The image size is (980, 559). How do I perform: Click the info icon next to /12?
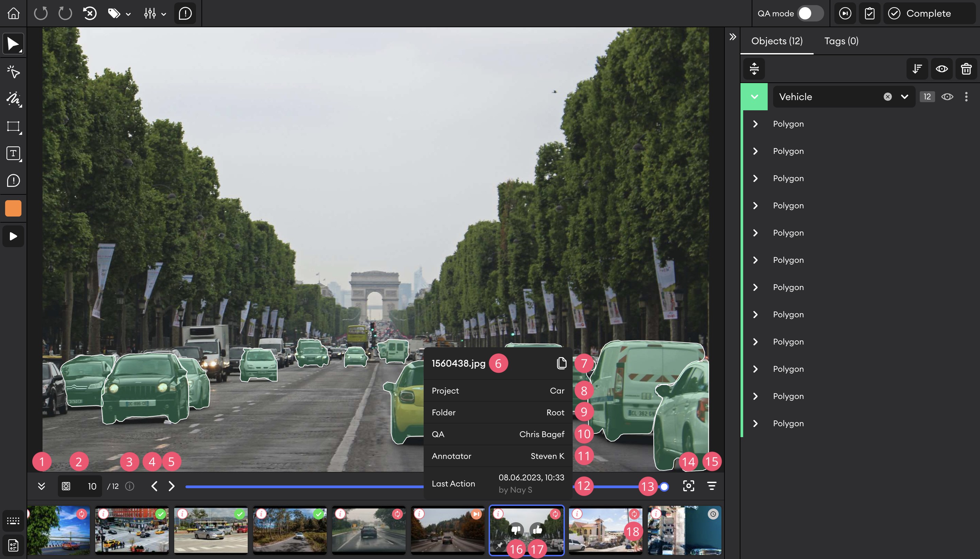coord(130,486)
